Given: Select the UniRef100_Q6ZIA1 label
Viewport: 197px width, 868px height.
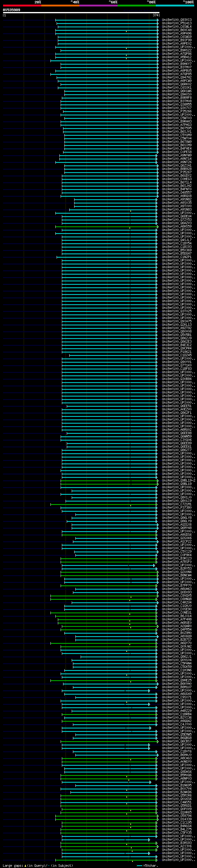Looking at the screenshot, I should (x=177, y=165).
